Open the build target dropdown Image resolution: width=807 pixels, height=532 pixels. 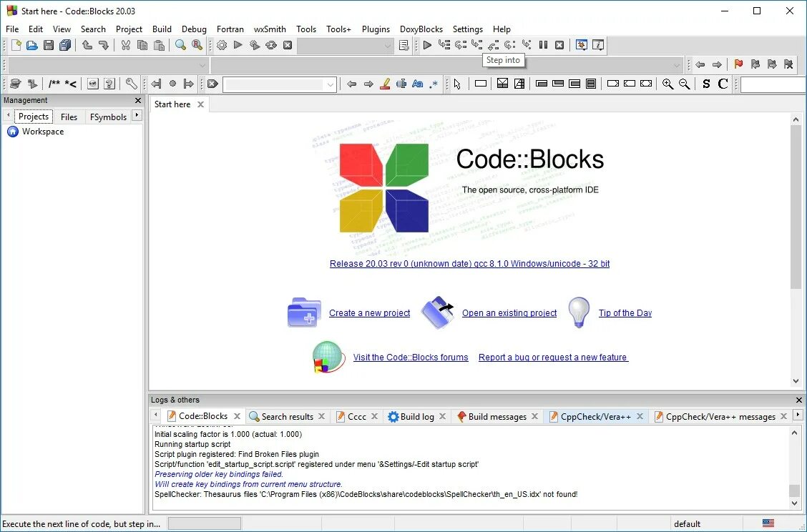coord(346,46)
